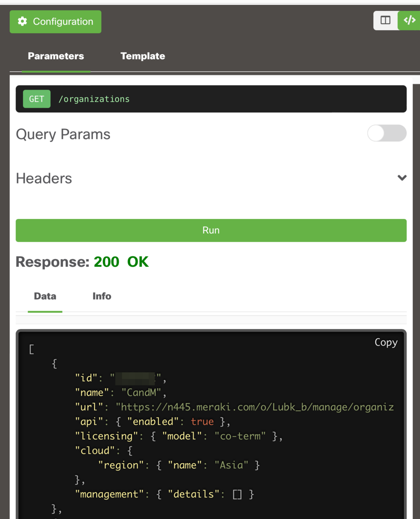The height and width of the screenshot is (519, 420).
Task: Switch to code view using the </> icon
Action: point(409,20)
